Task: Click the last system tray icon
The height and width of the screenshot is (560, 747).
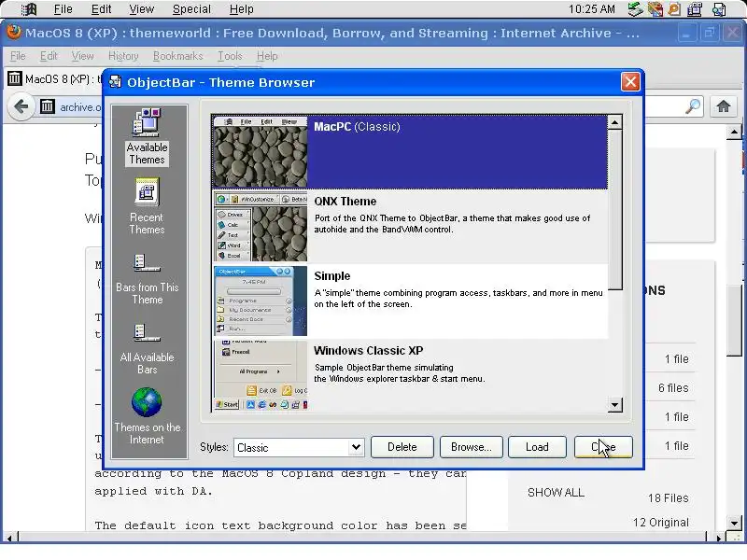Action: pyautogui.click(x=719, y=9)
